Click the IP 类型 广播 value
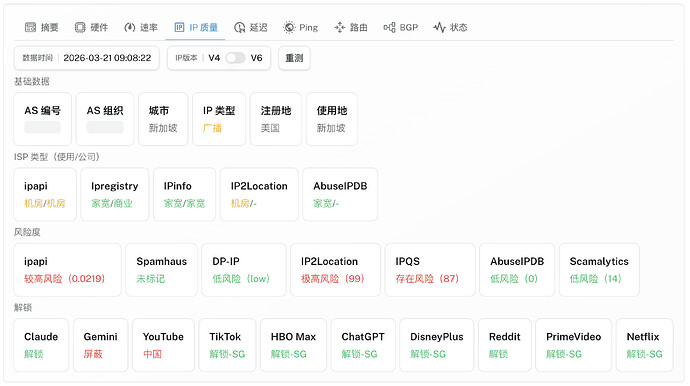Viewport: 690px width, 386px height. 212,128
